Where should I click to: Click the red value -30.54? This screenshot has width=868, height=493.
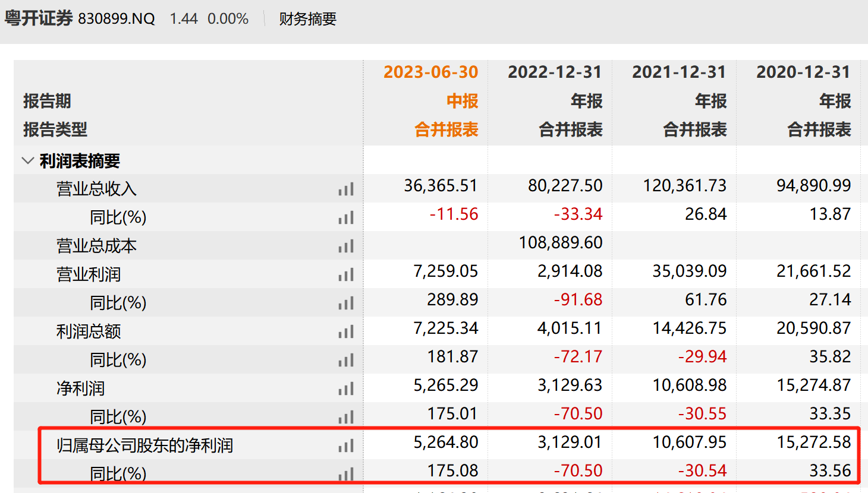point(702,471)
